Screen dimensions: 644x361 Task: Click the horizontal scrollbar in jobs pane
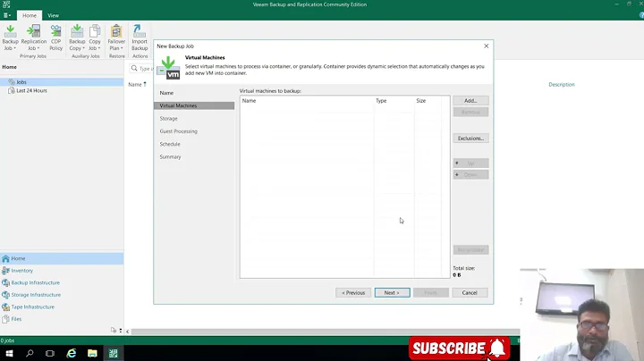tap(326, 332)
